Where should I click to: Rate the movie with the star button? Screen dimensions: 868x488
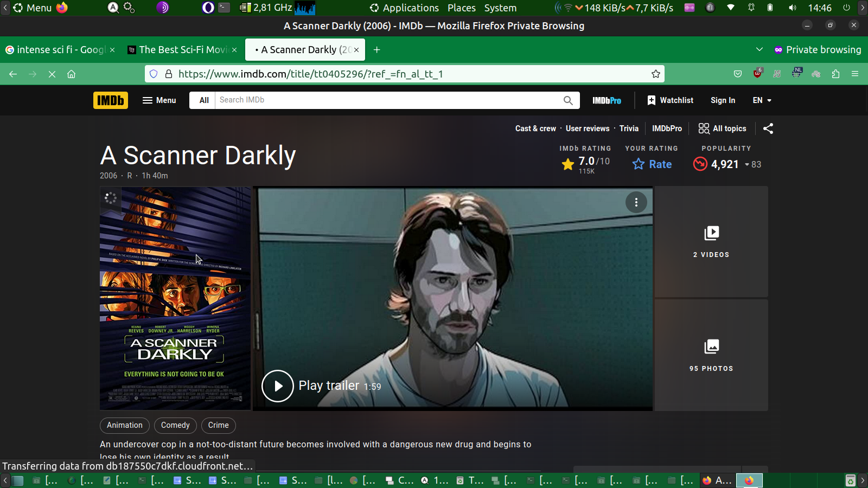pos(652,164)
